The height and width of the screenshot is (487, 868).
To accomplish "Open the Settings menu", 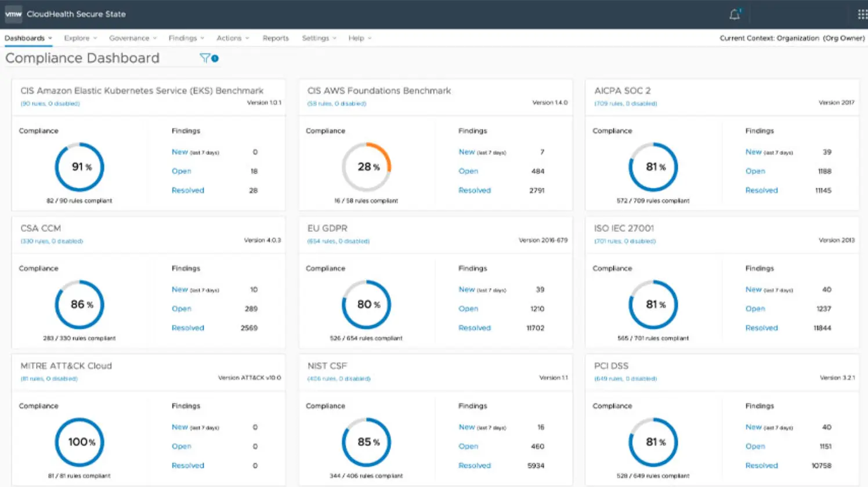I will (x=319, y=38).
